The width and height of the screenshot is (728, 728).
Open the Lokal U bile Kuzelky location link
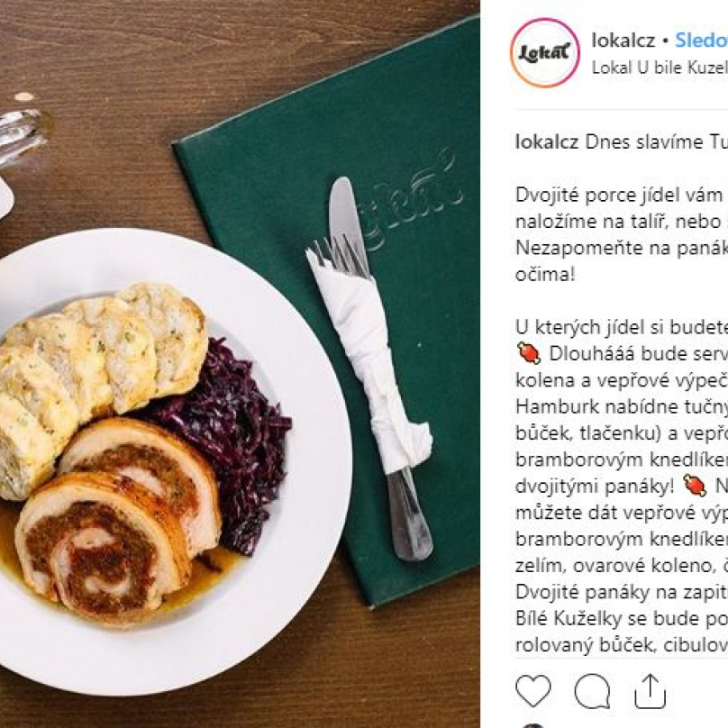660,68
